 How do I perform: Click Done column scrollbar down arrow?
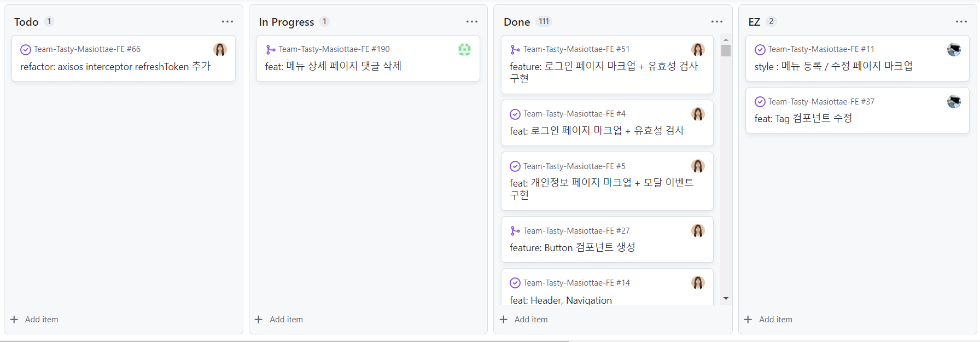point(726,299)
